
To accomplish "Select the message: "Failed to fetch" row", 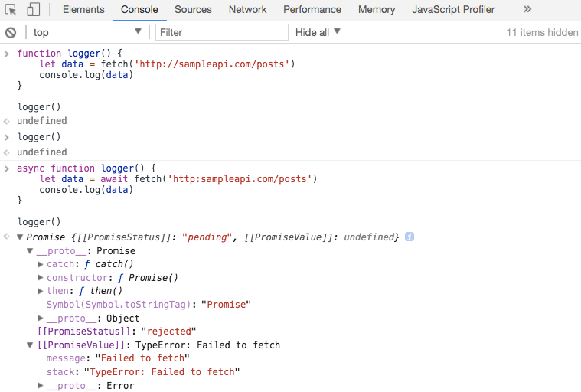I will click(118, 358).
